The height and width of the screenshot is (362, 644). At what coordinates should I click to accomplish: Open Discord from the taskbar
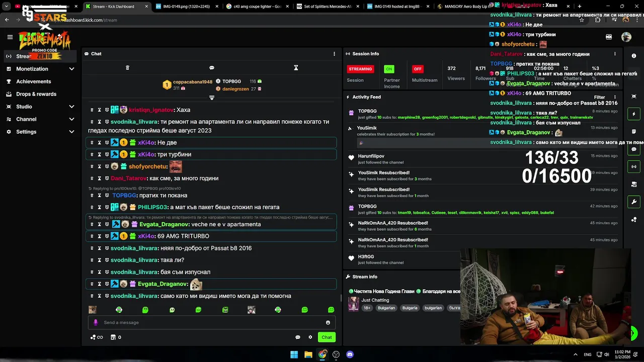pos(350,354)
